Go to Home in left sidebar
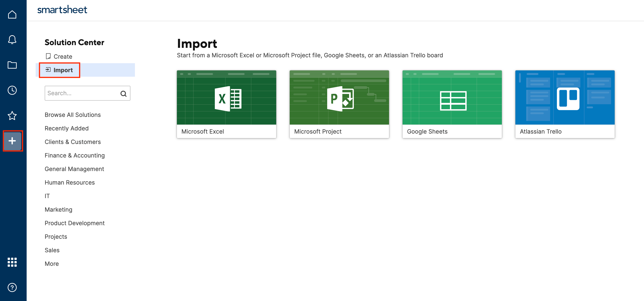The height and width of the screenshot is (301, 644). [12, 15]
